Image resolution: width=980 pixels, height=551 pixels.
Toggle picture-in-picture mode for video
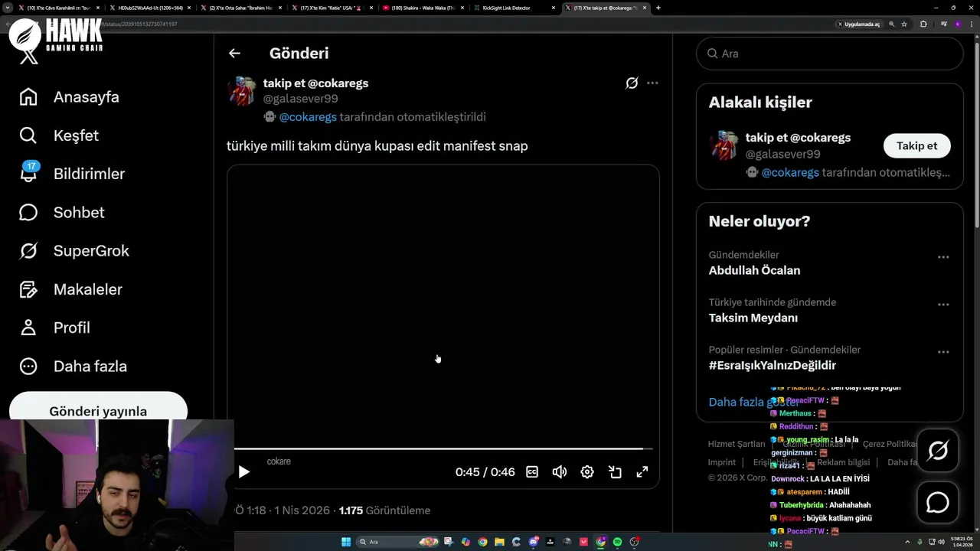click(x=615, y=471)
